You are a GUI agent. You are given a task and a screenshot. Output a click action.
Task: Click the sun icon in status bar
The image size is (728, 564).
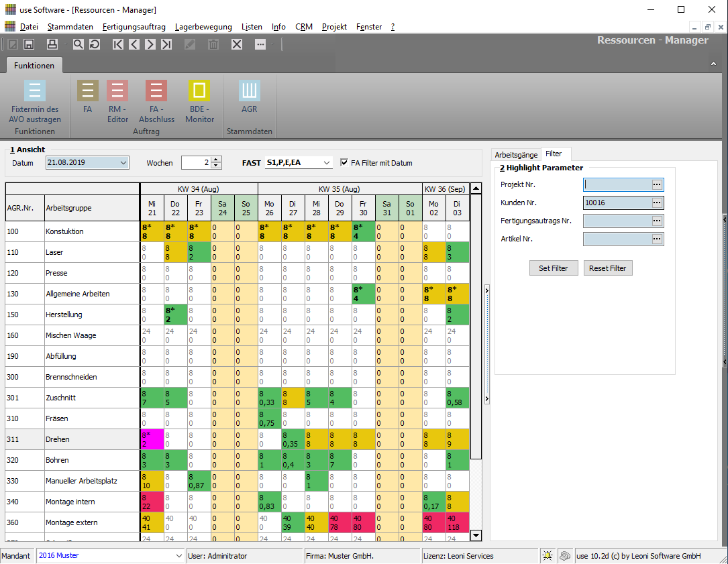point(548,556)
